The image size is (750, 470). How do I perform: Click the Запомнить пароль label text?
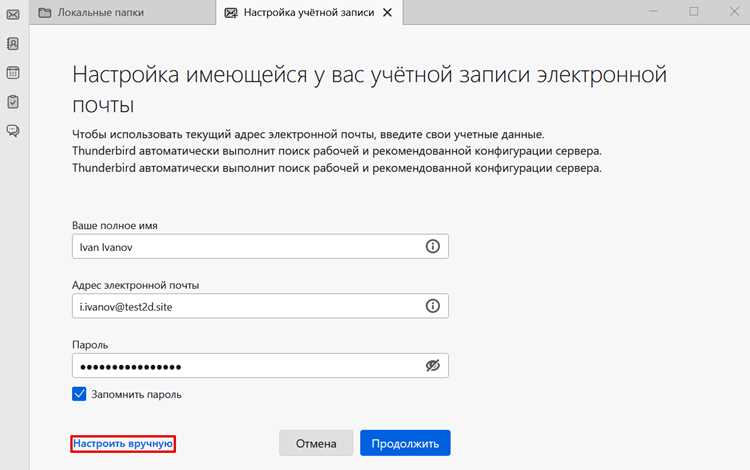136,394
